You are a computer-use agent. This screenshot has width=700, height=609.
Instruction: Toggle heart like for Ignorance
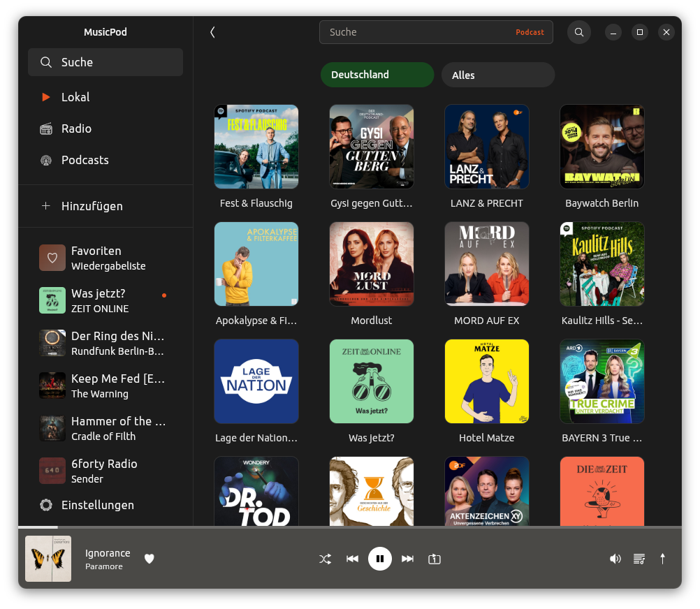(x=149, y=559)
